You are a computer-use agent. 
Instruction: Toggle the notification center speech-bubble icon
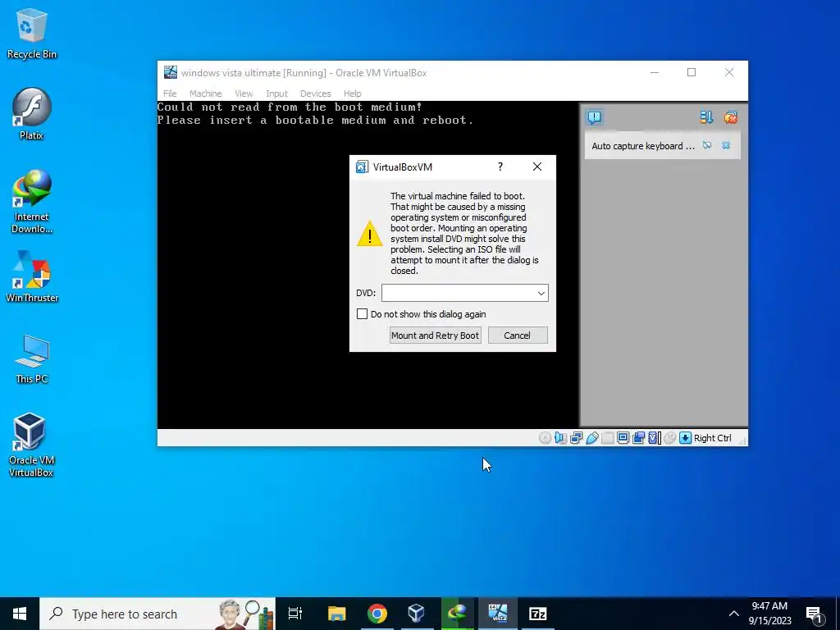coord(595,117)
